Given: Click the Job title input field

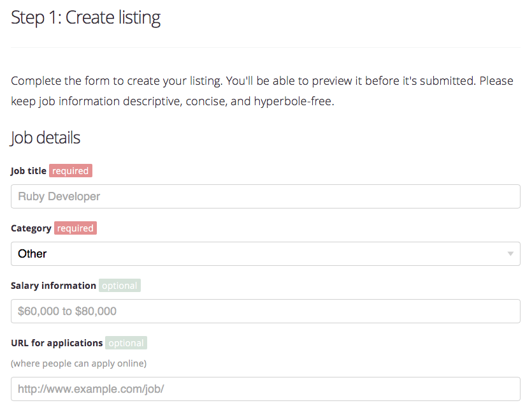Looking at the screenshot, I should [x=265, y=196].
